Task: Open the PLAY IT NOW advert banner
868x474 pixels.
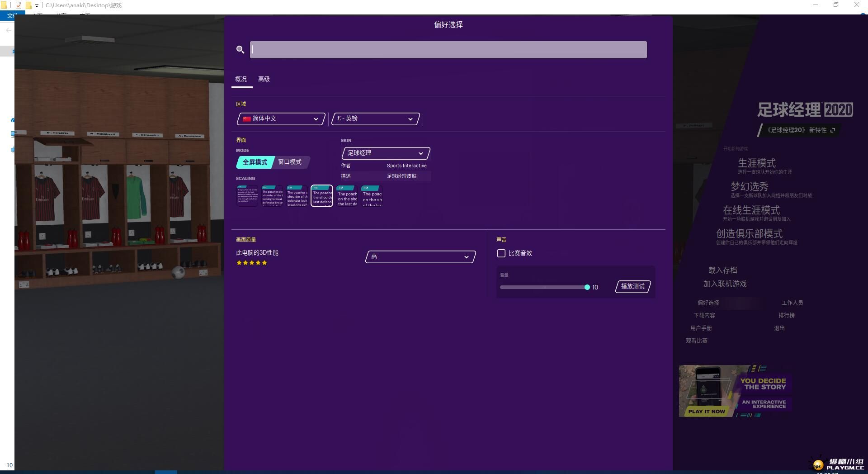Action: point(735,391)
